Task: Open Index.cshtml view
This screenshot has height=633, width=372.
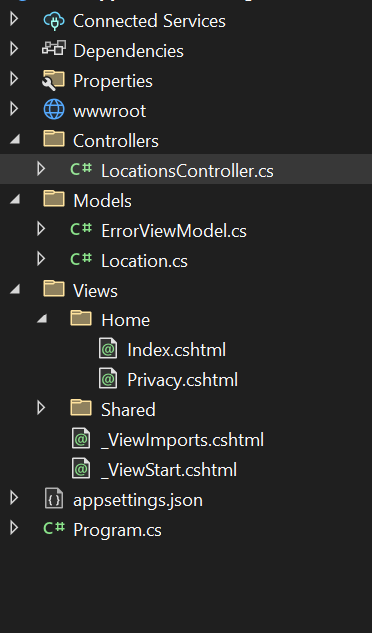Action: 177,350
